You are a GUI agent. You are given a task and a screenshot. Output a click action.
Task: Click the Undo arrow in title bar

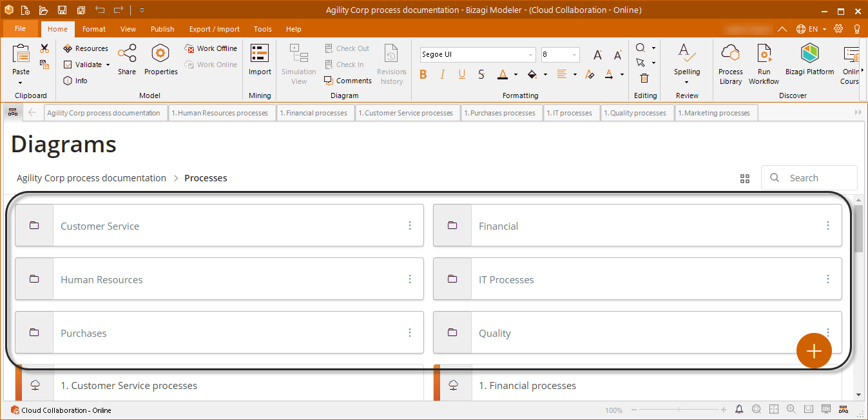tap(100, 10)
